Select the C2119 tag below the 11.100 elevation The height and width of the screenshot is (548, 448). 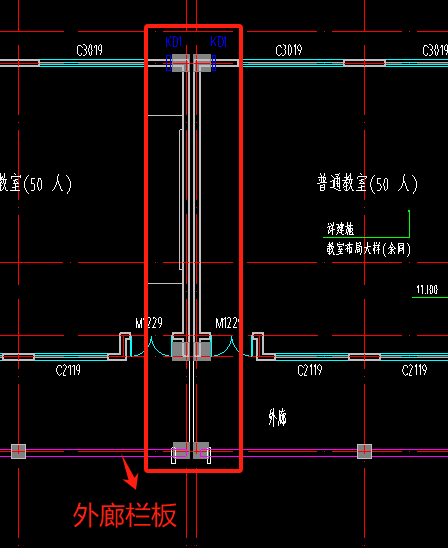click(x=414, y=370)
